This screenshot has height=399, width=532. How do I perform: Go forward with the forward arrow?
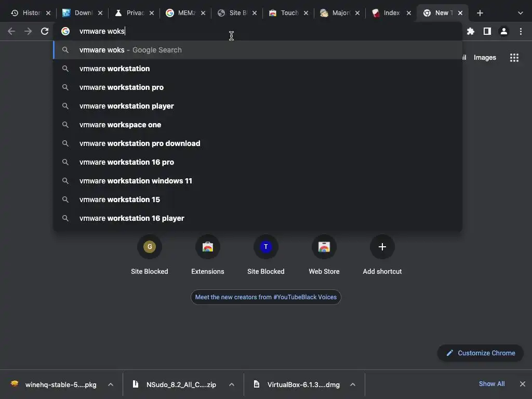coord(28,31)
